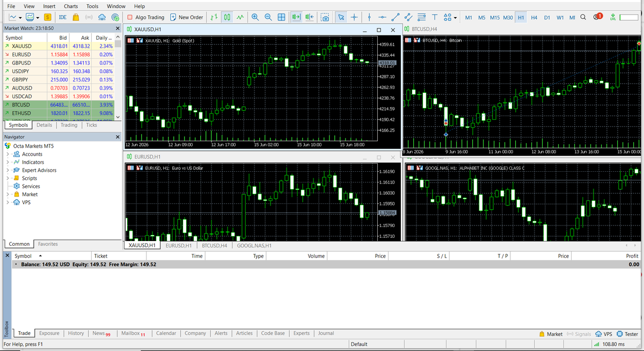This screenshot has height=351, width=644.
Task: Tile windows with grid icon
Action: [x=281, y=17]
